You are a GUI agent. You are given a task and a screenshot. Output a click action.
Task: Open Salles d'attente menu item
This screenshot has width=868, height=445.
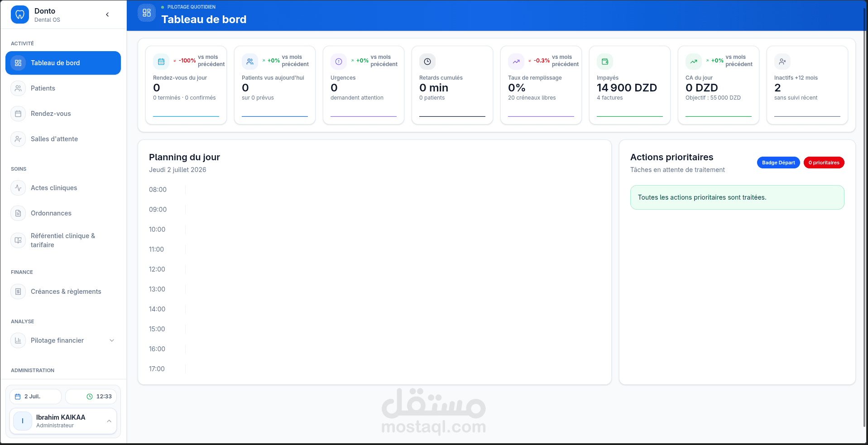63,139
